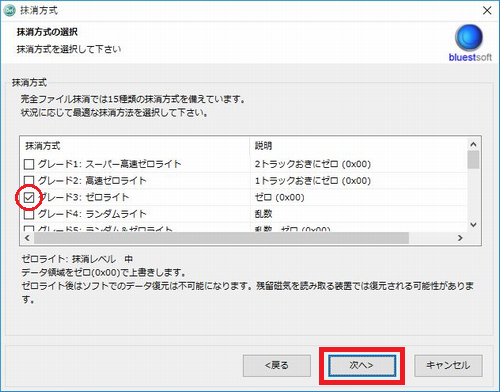The height and width of the screenshot is (392, 500).
Task: Click the app icon in title bar
Action: tap(9, 11)
